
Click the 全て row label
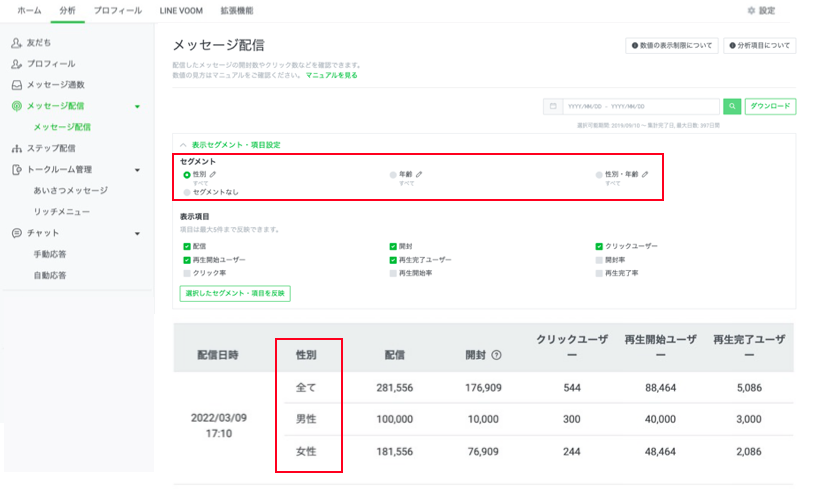[x=306, y=388]
